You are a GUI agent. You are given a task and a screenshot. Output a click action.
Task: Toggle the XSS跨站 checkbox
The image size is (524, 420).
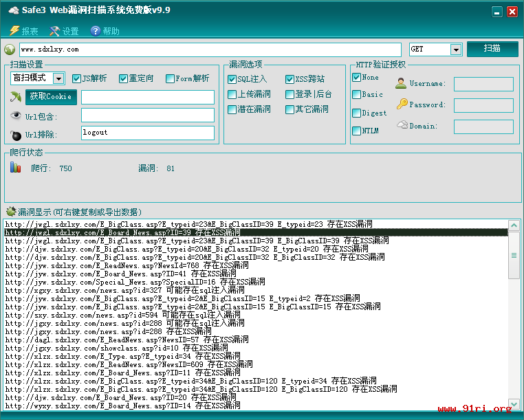point(290,79)
